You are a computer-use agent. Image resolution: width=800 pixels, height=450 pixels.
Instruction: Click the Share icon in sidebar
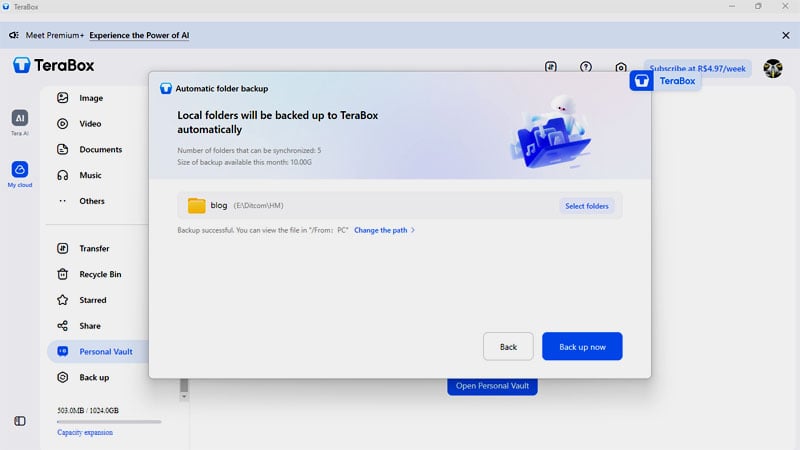tap(62, 326)
